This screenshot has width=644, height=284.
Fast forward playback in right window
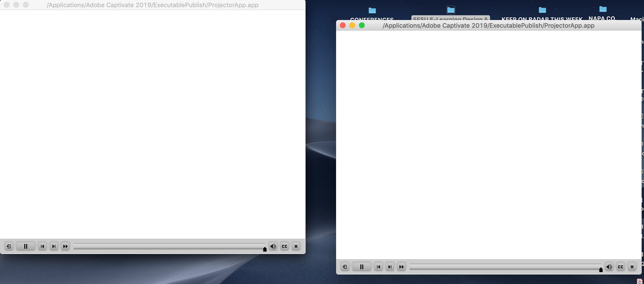(x=401, y=267)
